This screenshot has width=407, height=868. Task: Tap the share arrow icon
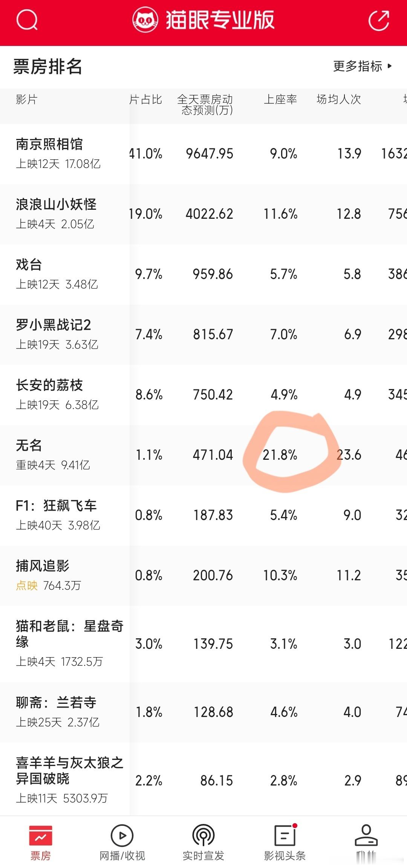point(379,20)
